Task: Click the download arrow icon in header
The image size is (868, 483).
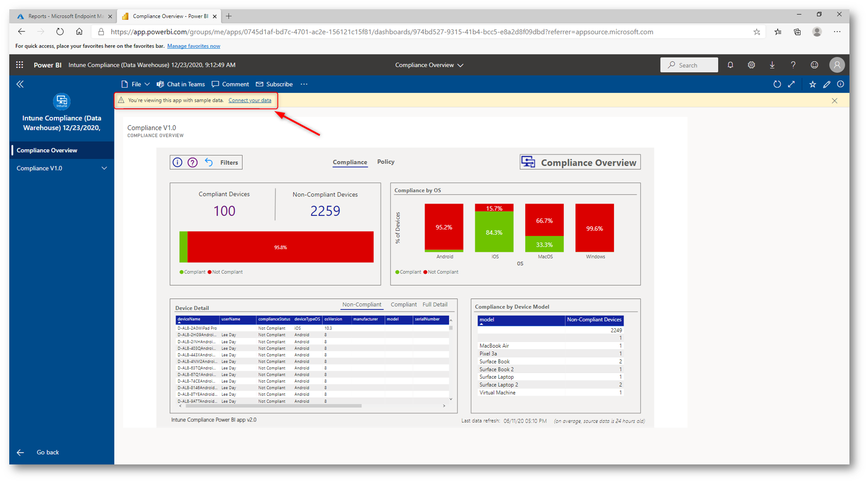Action: coord(772,65)
